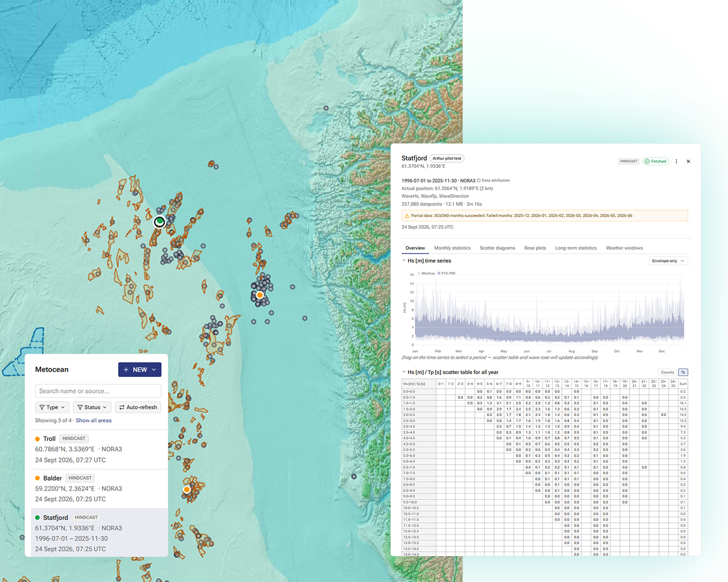The width and height of the screenshot is (728, 582).
Task: Open Long-term statistics tab
Action: pos(576,248)
